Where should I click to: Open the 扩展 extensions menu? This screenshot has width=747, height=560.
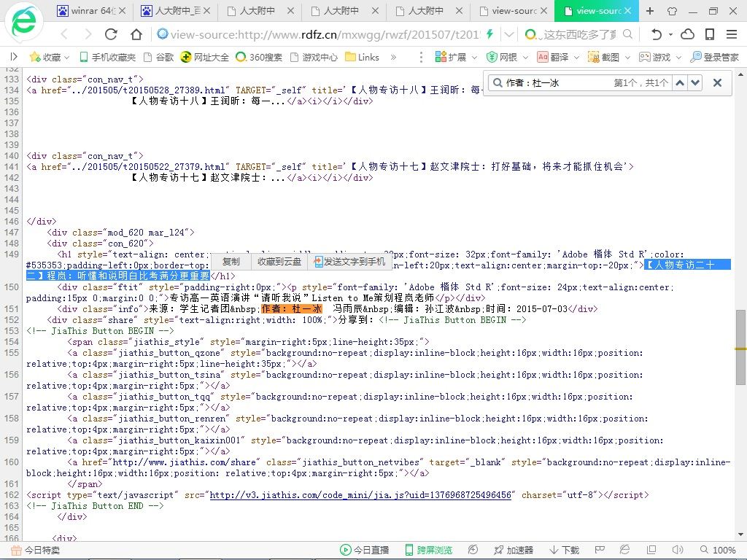pos(455,57)
